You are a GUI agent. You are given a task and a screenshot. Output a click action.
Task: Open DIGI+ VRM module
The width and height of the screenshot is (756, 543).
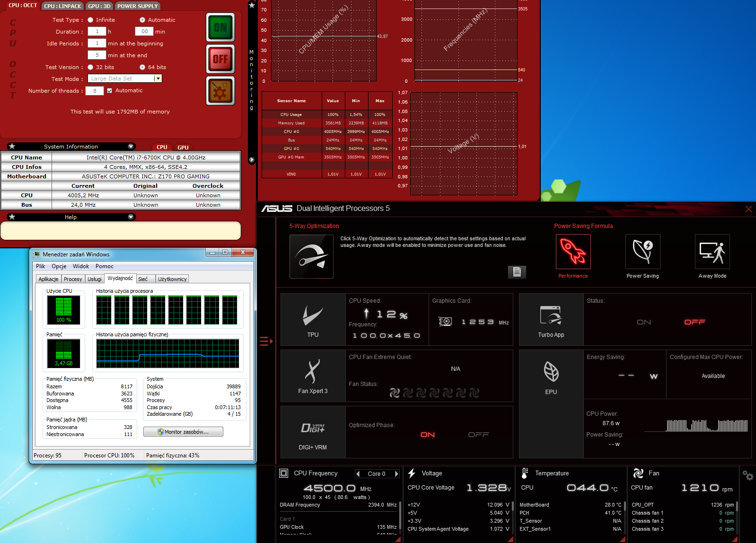[313, 432]
